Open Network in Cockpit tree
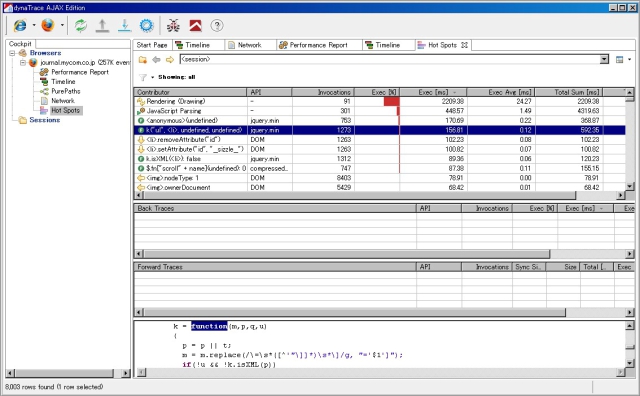This screenshot has height=396, width=640. [x=63, y=100]
